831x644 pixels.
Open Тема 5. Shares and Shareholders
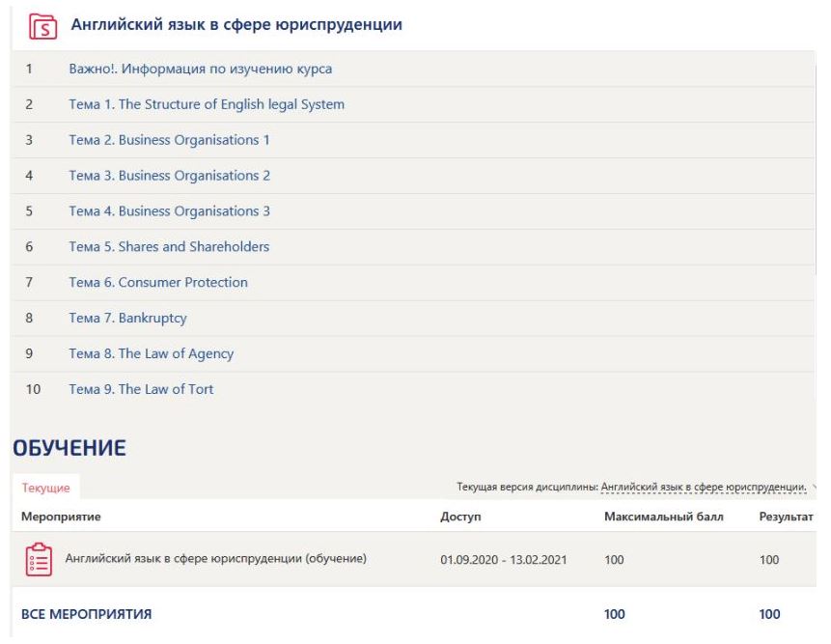[x=169, y=247]
